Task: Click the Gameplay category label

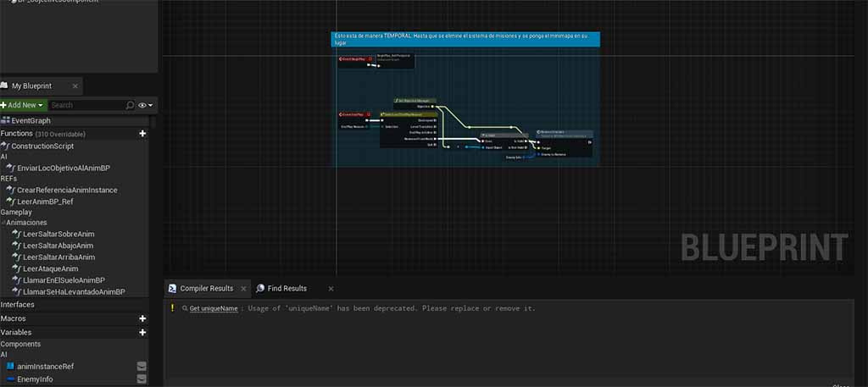Action: pyautogui.click(x=16, y=213)
